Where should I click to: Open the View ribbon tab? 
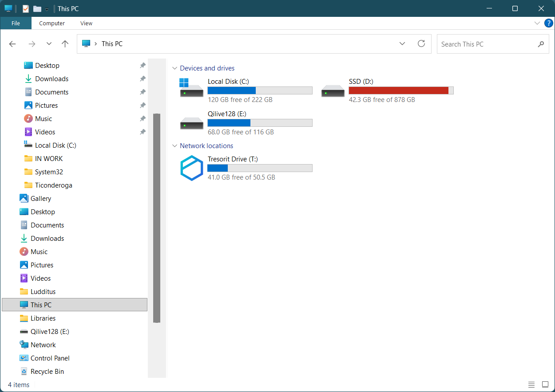86,23
